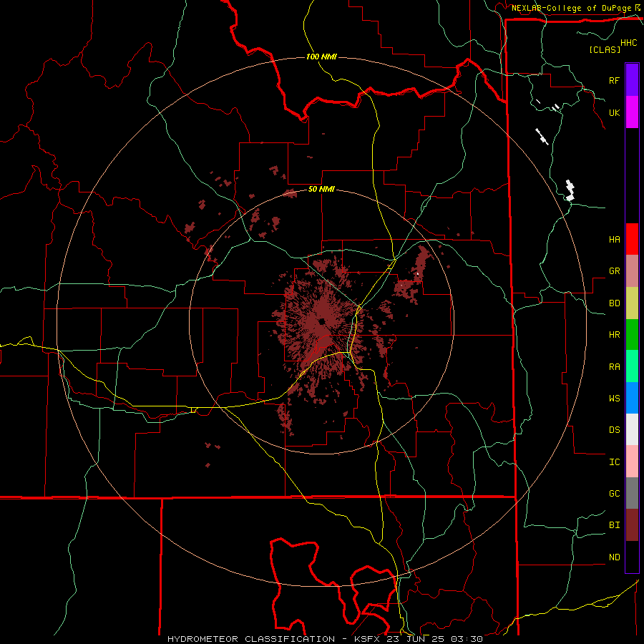Click the HYDROMETEOR CLASSIFICATION title text

click(x=251, y=639)
